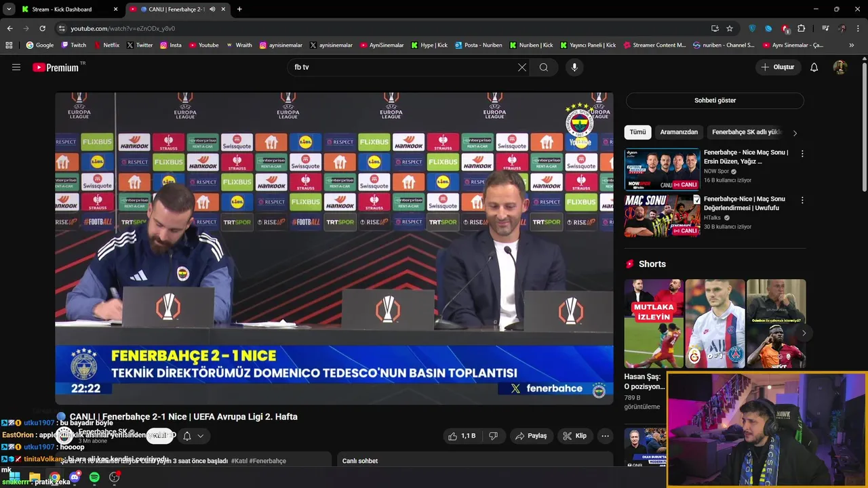Mute the CANLI tab audio icon
Screen dimensions: 868x488
(x=212, y=9)
